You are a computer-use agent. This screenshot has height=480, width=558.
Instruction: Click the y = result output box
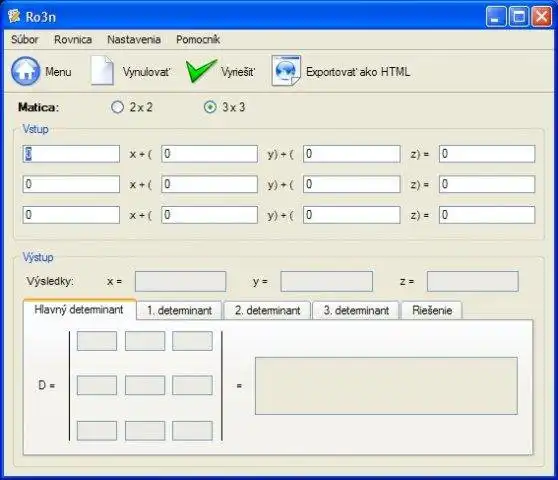coord(327,281)
